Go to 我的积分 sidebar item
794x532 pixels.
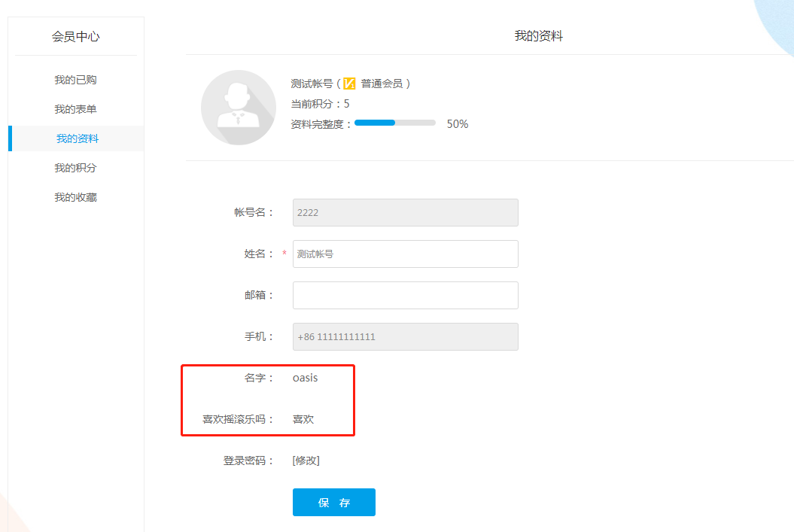(x=75, y=168)
